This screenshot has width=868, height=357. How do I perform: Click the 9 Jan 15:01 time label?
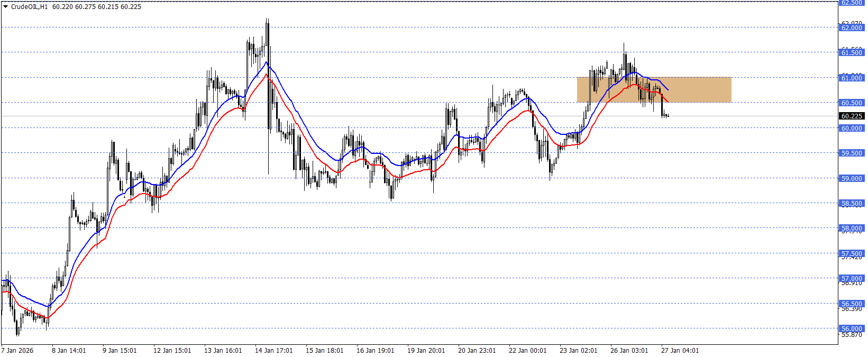coord(120,351)
